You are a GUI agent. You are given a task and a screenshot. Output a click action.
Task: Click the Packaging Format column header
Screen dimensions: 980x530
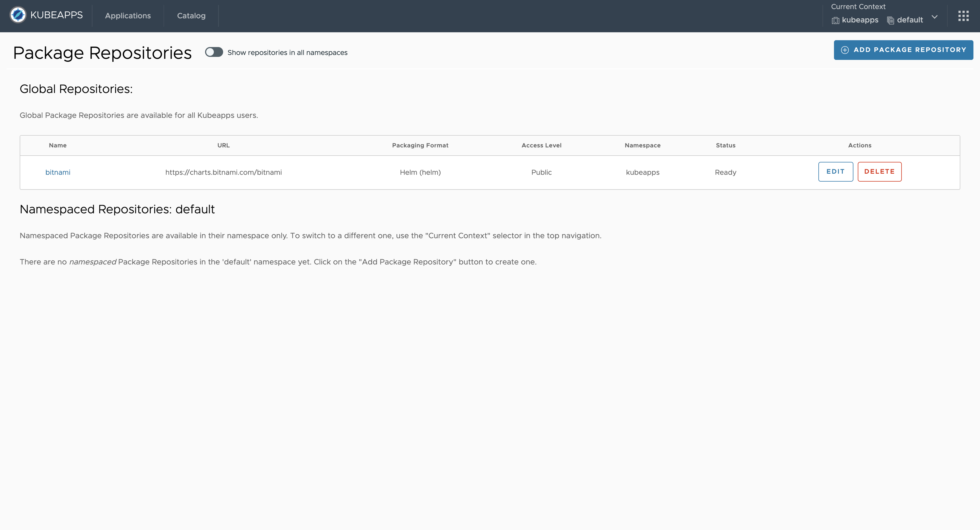[x=420, y=145]
